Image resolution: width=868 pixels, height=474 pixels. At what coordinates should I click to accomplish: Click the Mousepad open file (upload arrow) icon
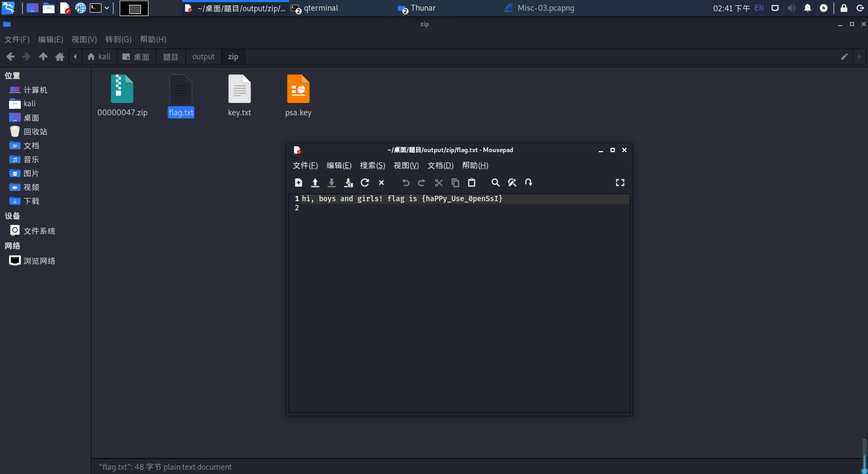[x=315, y=183]
